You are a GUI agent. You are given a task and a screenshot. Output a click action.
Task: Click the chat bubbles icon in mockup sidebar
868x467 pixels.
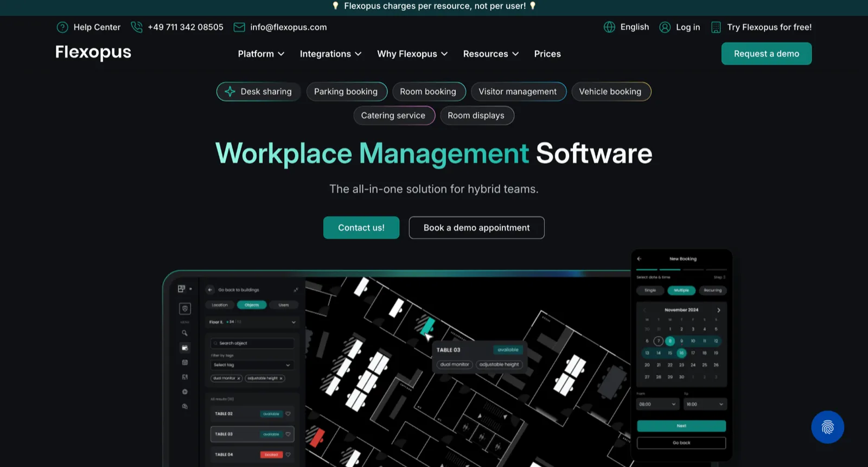click(184, 406)
